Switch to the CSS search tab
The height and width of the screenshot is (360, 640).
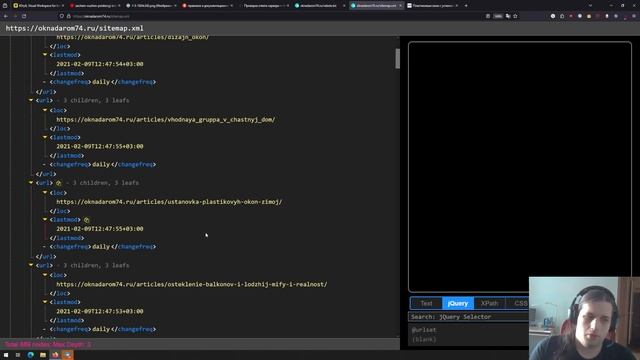click(x=518, y=303)
